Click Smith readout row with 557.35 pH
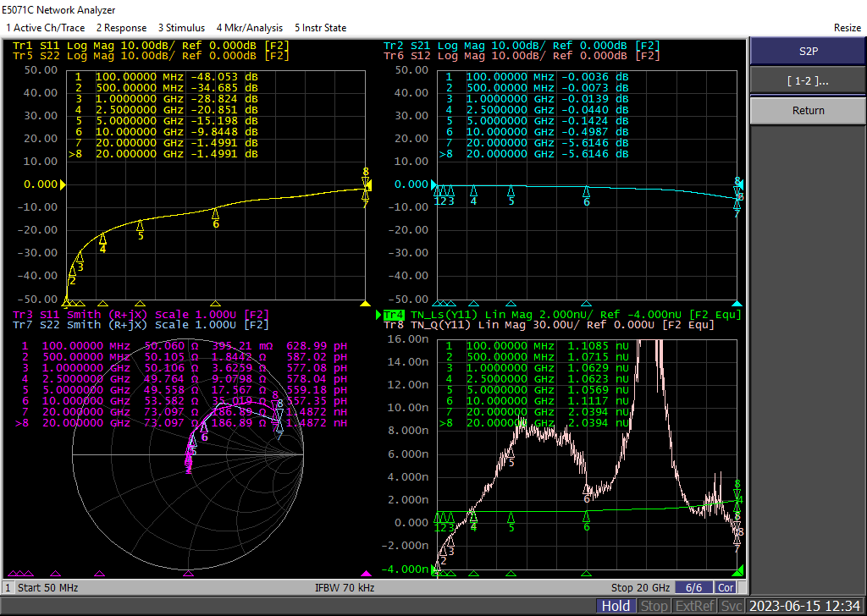This screenshot has height=616, width=867. click(184, 401)
